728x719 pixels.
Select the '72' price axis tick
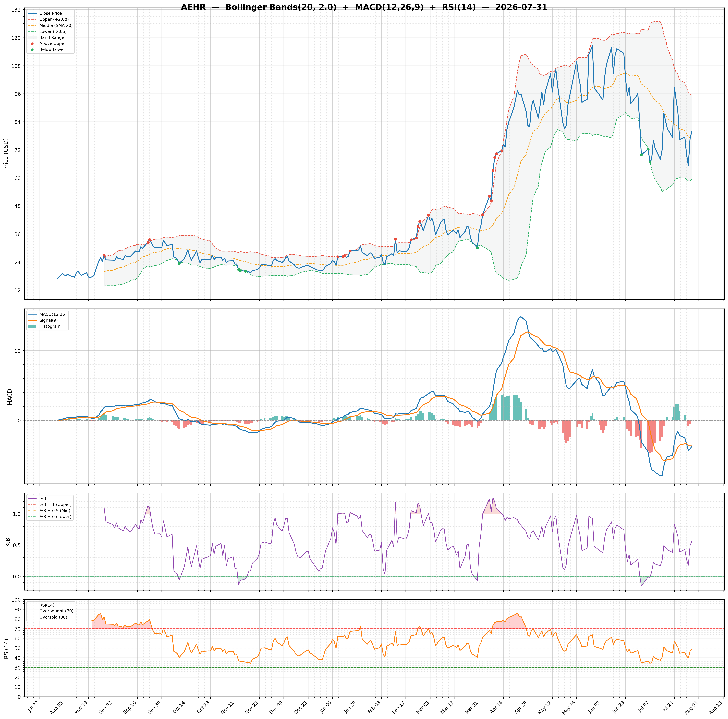point(17,150)
